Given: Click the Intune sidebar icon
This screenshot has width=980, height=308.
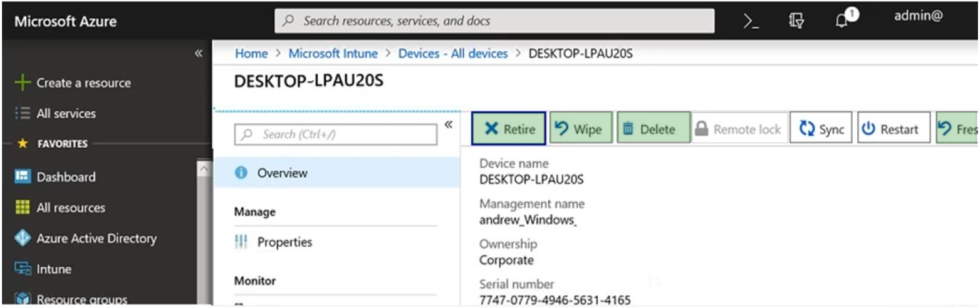Looking at the screenshot, I should (23, 269).
